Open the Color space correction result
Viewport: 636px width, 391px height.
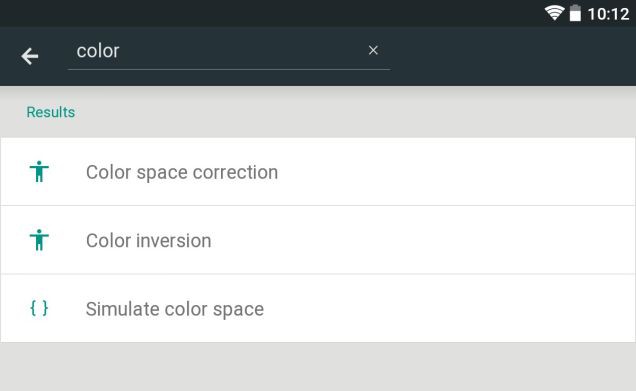pos(318,172)
